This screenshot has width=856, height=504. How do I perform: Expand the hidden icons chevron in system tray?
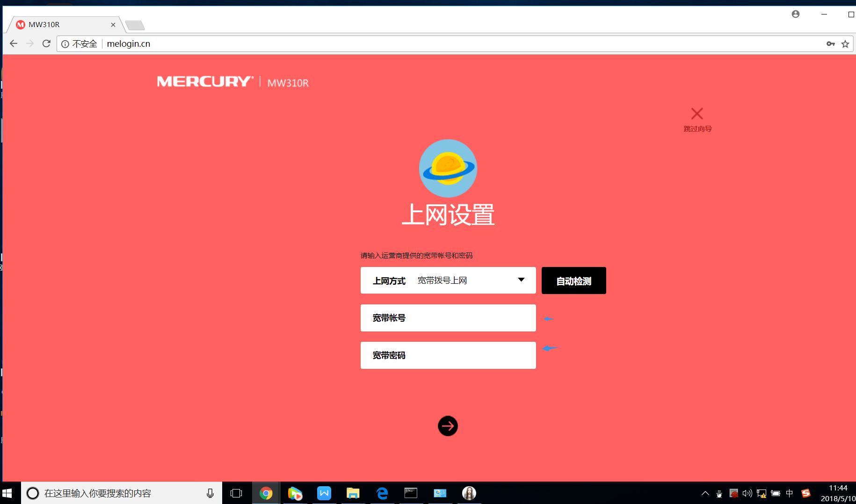pos(705,493)
